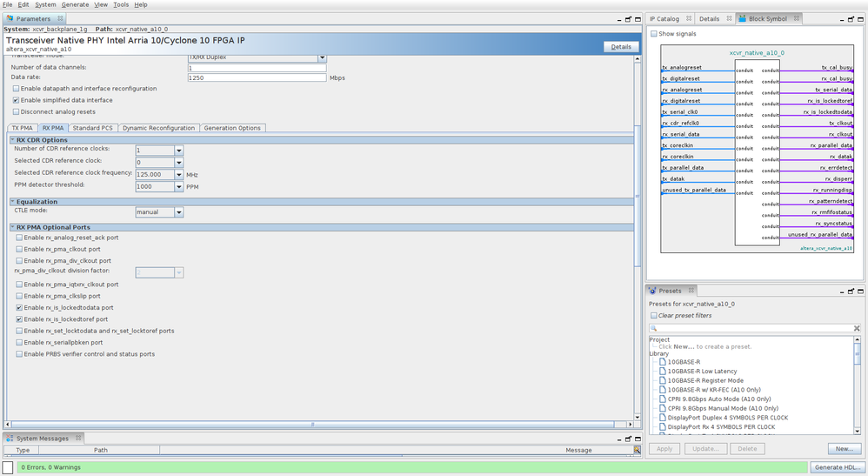This screenshot has width=868, height=476.
Task: Click the CPRI 9.8Gbps Auto Mode preset icon
Action: (663, 399)
